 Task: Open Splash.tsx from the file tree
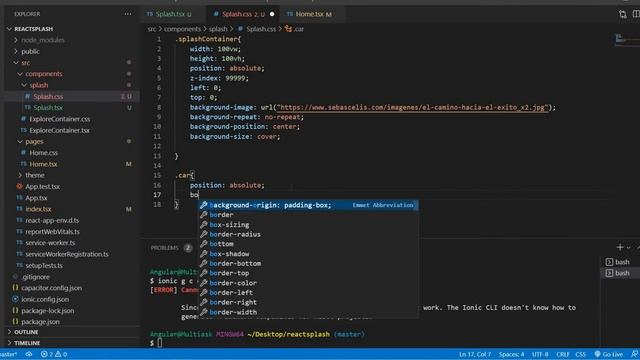48,108
